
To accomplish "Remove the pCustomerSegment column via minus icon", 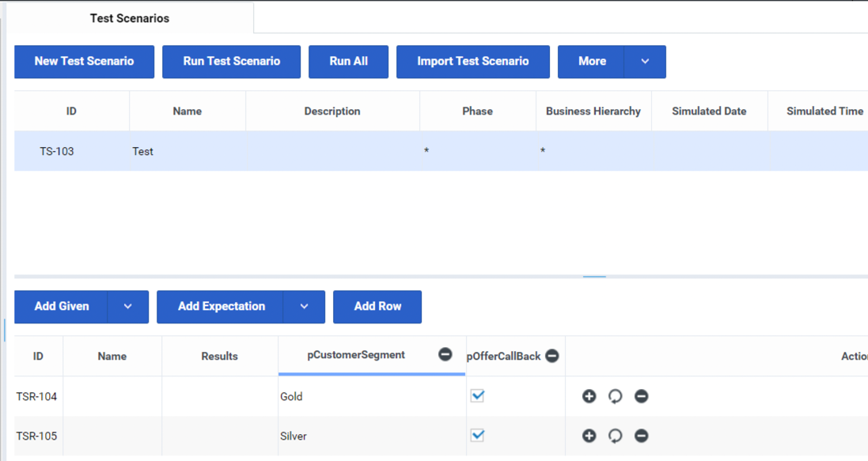I will pos(445,355).
